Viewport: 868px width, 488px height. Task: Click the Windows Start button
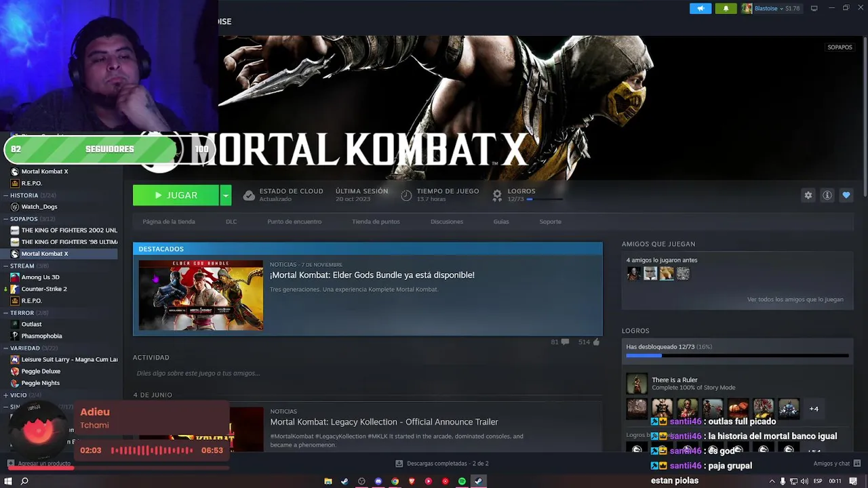click(8, 481)
